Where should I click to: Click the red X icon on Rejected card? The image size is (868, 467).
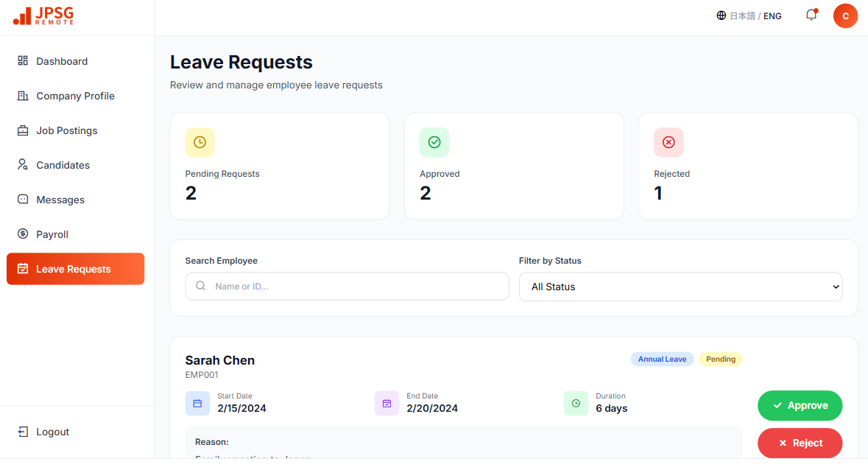click(x=668, y=142)
